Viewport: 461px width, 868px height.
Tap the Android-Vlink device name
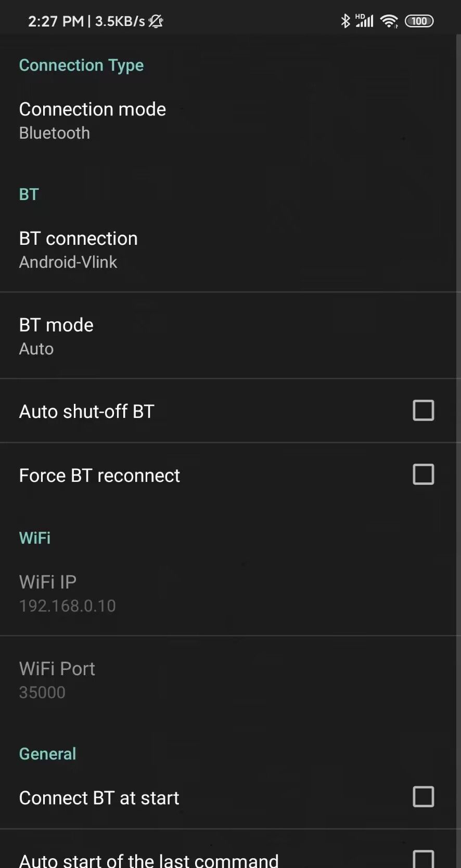click(68, 262)
